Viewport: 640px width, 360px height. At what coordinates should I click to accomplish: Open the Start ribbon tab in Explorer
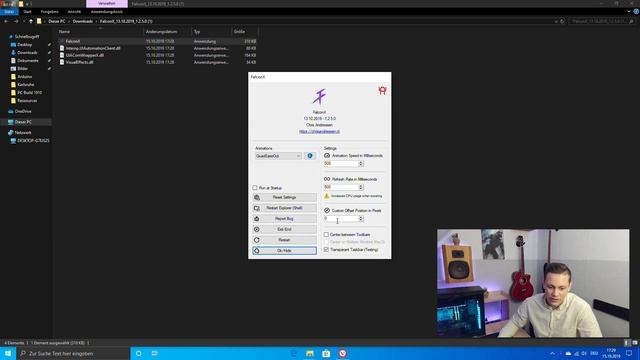tap(27, 12)
